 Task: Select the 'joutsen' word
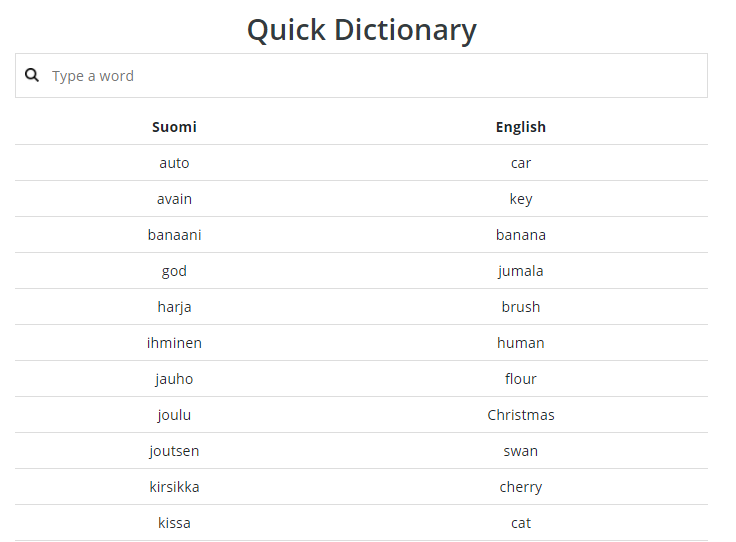(x=174, y=451)
